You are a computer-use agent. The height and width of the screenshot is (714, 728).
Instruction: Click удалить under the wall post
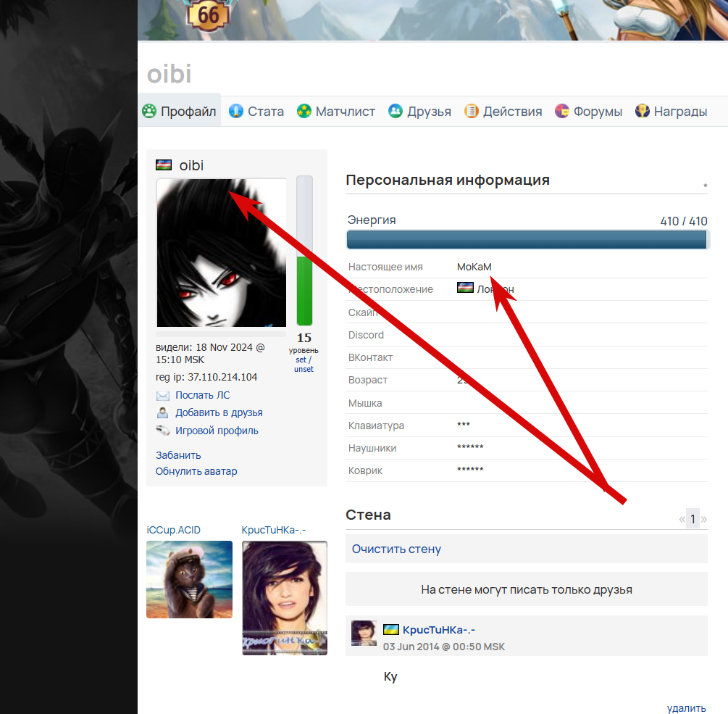tap(686, 708)
